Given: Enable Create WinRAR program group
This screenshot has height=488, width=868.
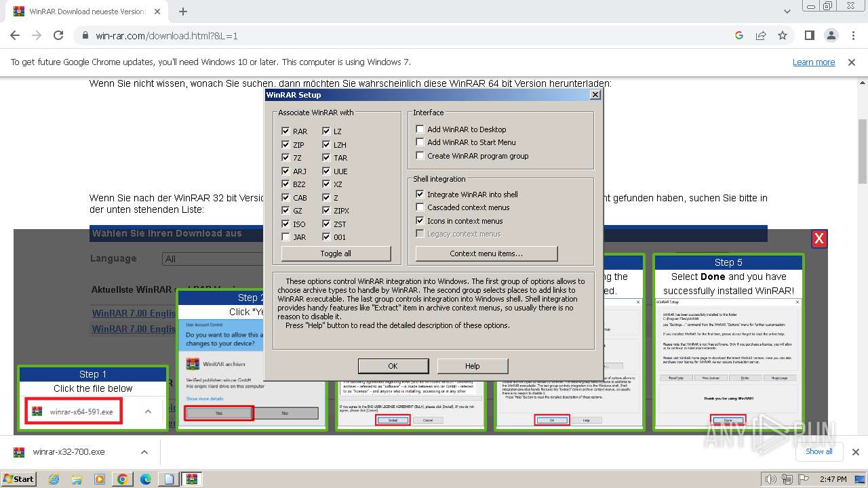Looking at the screenshot, I should [x=420, y=156].
